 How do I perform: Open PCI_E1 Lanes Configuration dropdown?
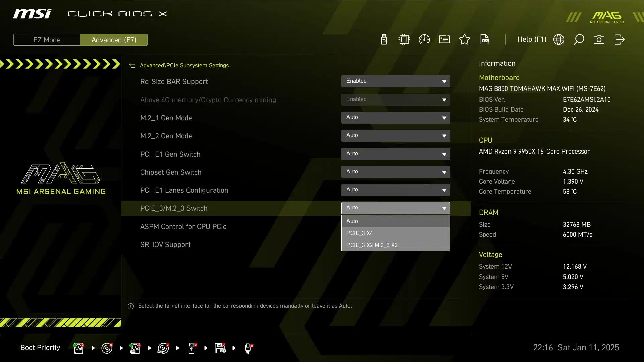396,190
